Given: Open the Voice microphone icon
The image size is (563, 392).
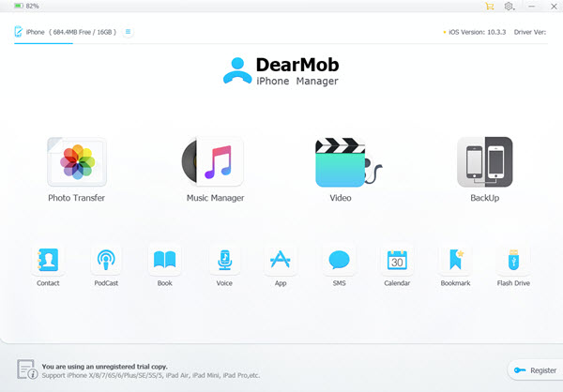Looking at the screenshot, I should coord(224,259).
